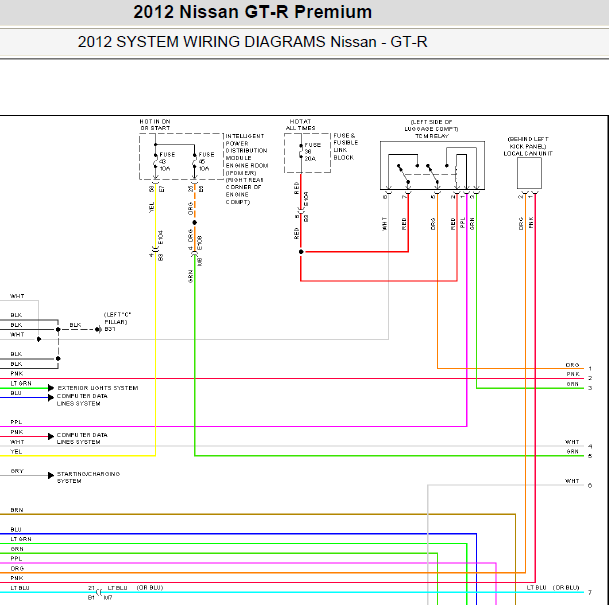This screenshot has width=609, height=605.
Task: Click the "COMPUTER DATA LINES SYSTEM" reference beside PNK wire
Action: click(x=82, y=438)
